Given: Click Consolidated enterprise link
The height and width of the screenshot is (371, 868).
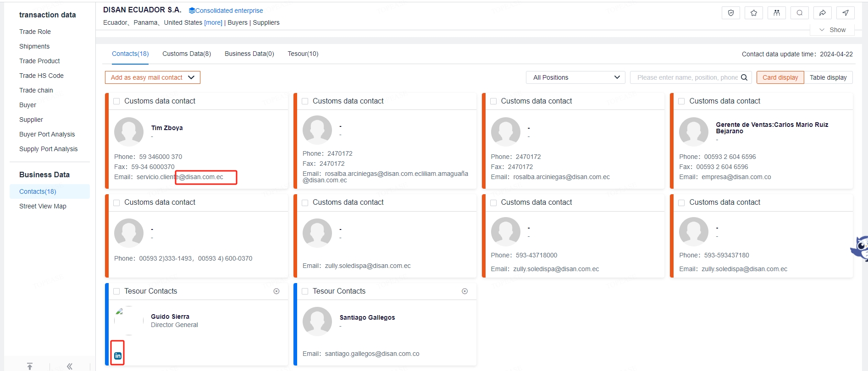Looking at the screenshot, I should point(229,11).
